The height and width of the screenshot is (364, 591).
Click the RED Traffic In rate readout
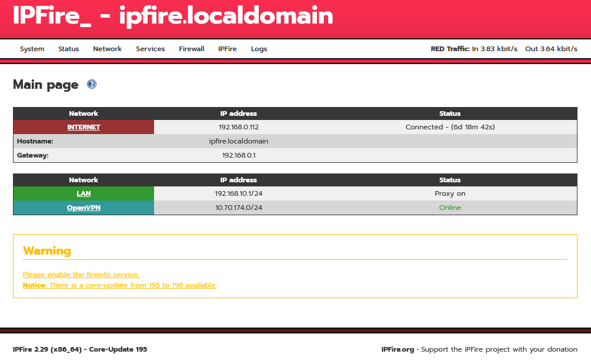tap(474, 49)
